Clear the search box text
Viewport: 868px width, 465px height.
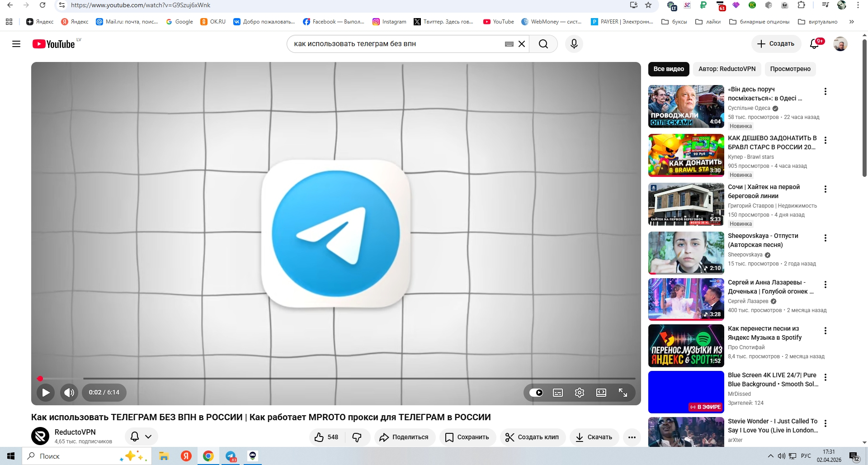[x=522, y=44]
